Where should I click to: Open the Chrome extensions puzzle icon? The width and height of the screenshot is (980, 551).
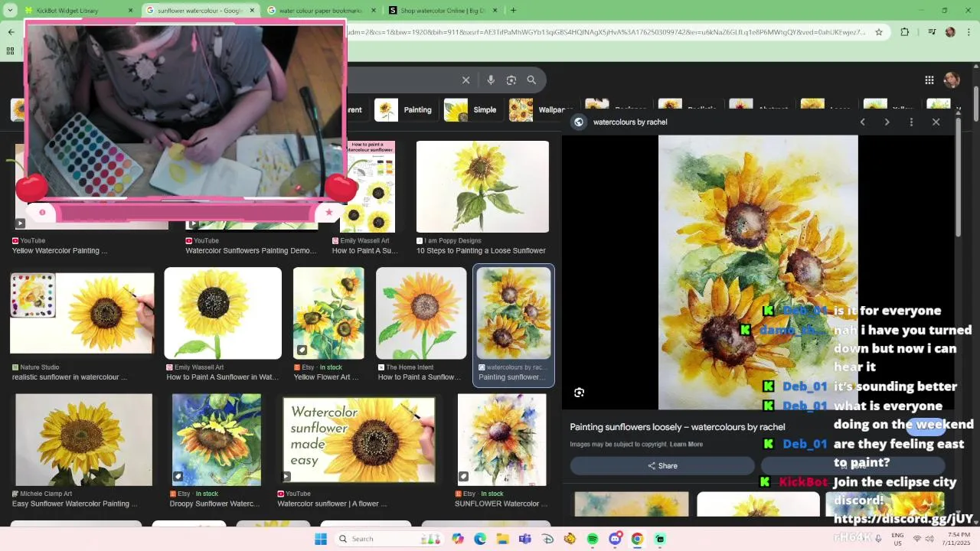905,32
